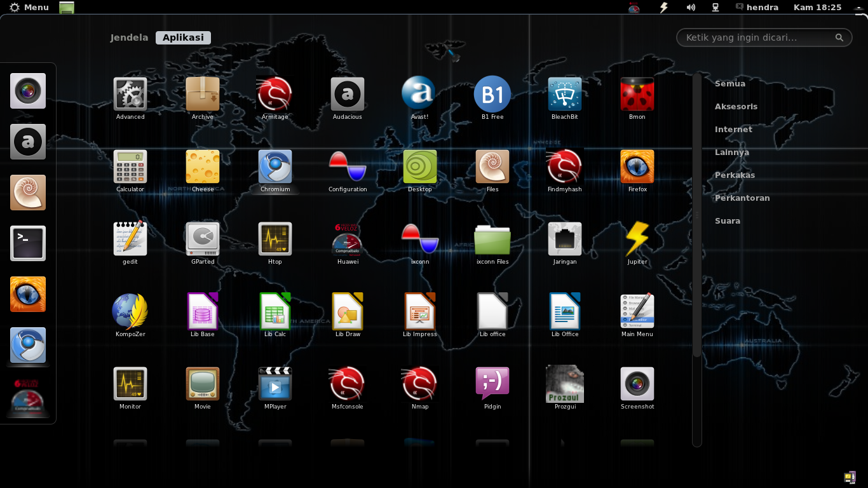Launch Audacious in the applications grid
This screenshot has width=868, height=488.
click(348, 94)
